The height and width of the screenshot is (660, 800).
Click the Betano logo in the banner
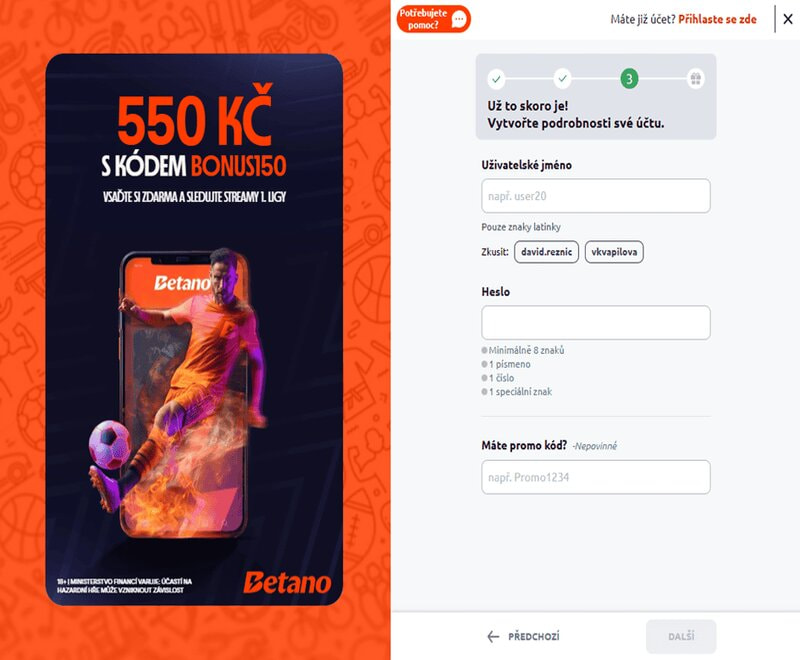tap(287, 582)
